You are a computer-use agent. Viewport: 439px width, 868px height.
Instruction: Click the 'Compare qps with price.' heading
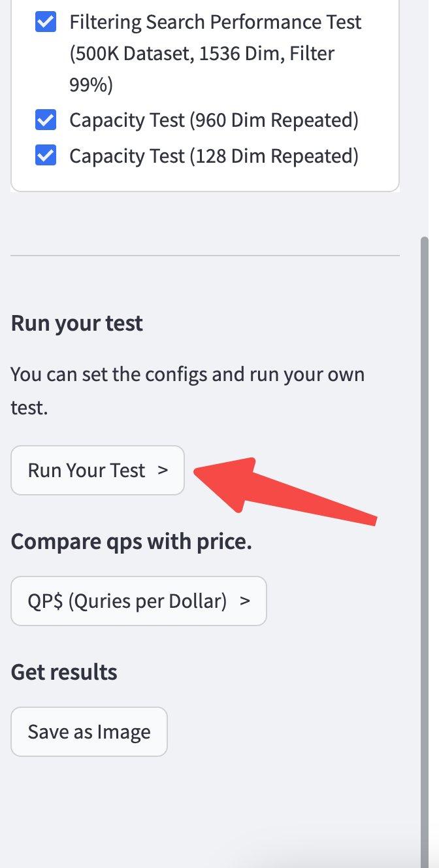pos(131,541)
